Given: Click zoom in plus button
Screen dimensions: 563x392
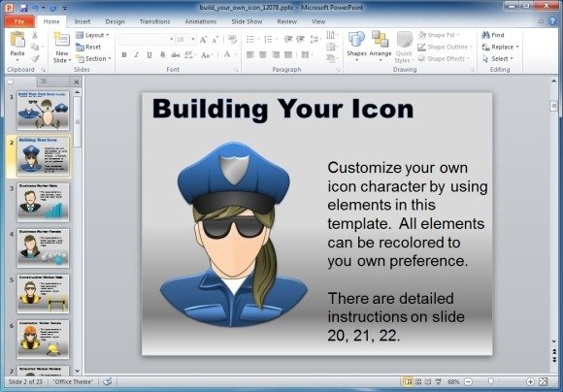Looking at the screenshot, I should (x=530, y=381).
